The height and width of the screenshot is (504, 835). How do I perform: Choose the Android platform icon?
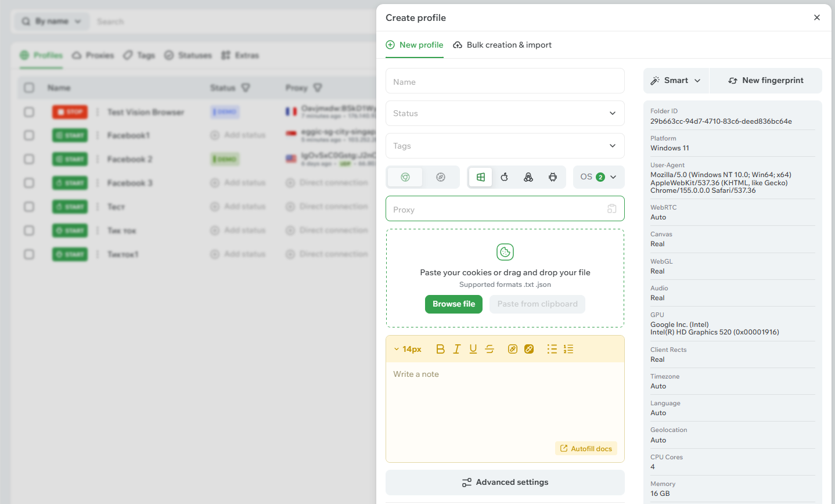coord(553,177)
